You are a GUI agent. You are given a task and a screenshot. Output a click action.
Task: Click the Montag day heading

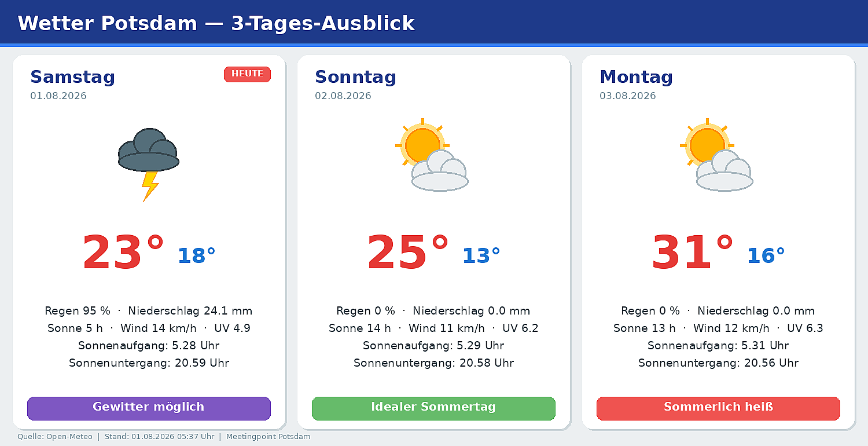[x=636, y=77]
